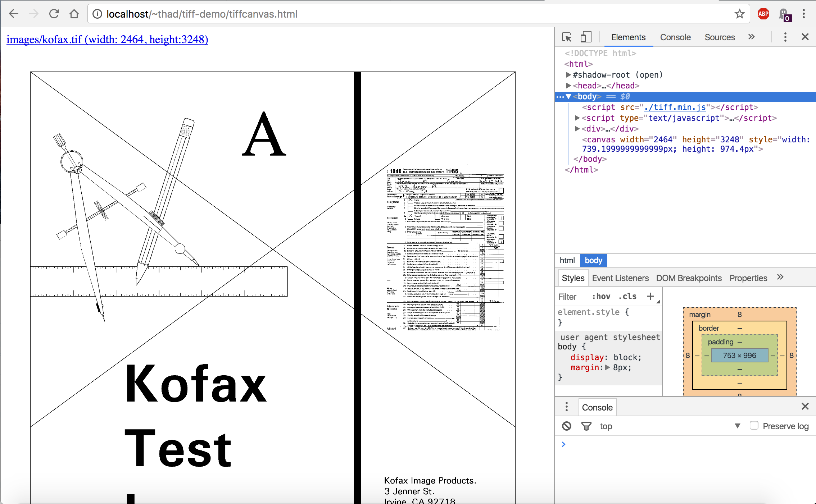The width and height of the screenshot is (816, 504).
Task: Open the Chrome three-dot menu
Action: (804, 14)
